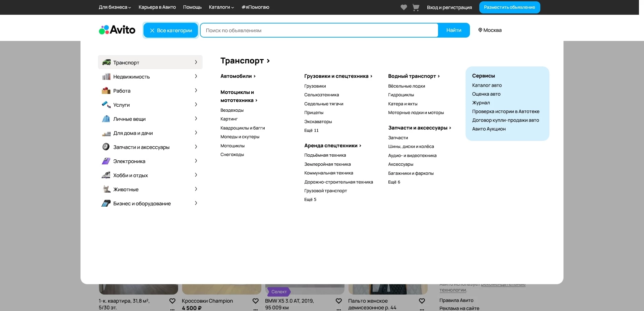Select Хобби и отдых category

click(x=130, y=175)
